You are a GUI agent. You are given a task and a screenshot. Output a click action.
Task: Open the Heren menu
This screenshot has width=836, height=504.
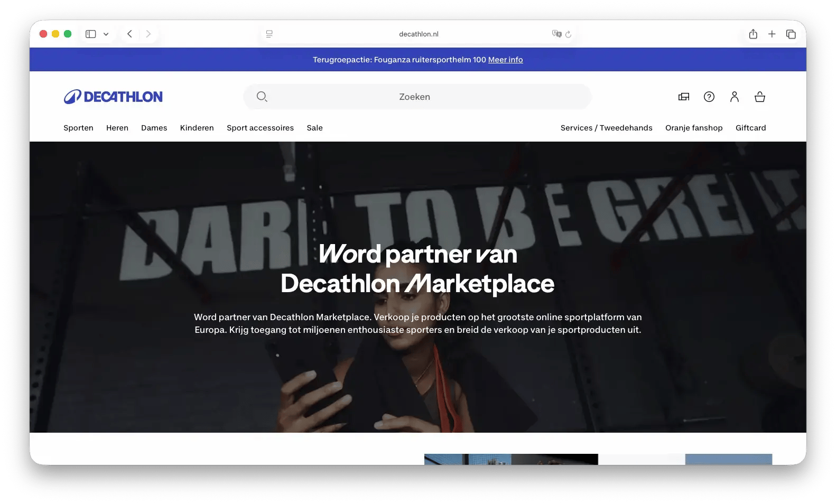point(117,128)
